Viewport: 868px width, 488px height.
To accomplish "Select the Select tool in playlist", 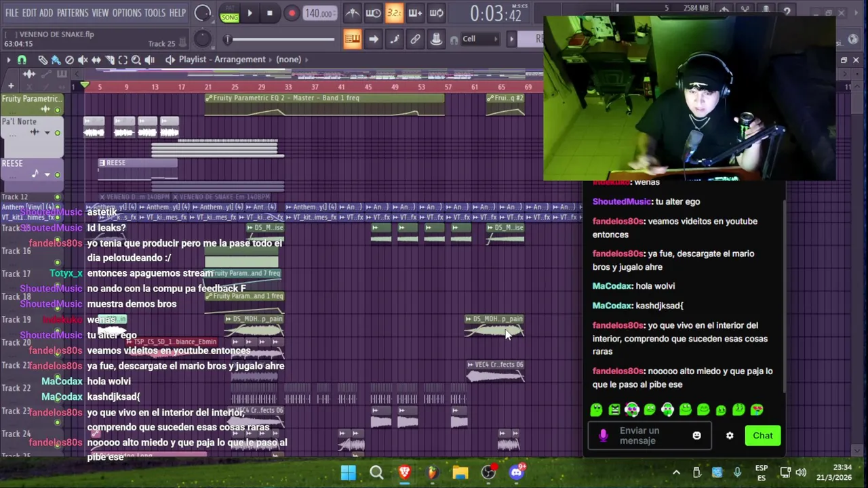I will point(123,60).
